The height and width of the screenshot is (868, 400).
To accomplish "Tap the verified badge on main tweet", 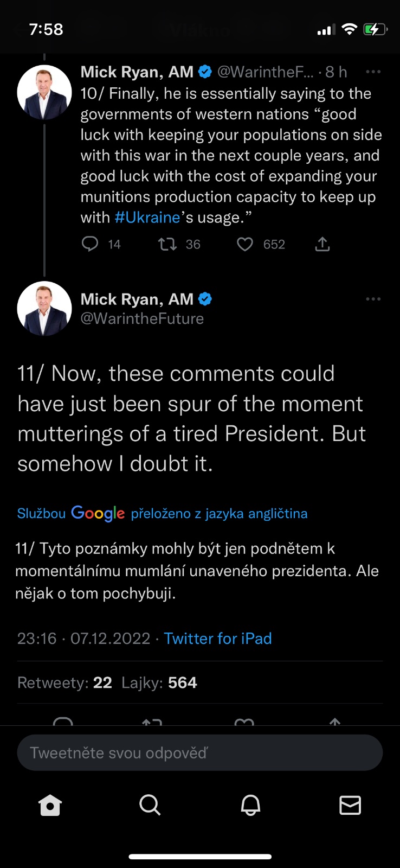I will point(205,299).
